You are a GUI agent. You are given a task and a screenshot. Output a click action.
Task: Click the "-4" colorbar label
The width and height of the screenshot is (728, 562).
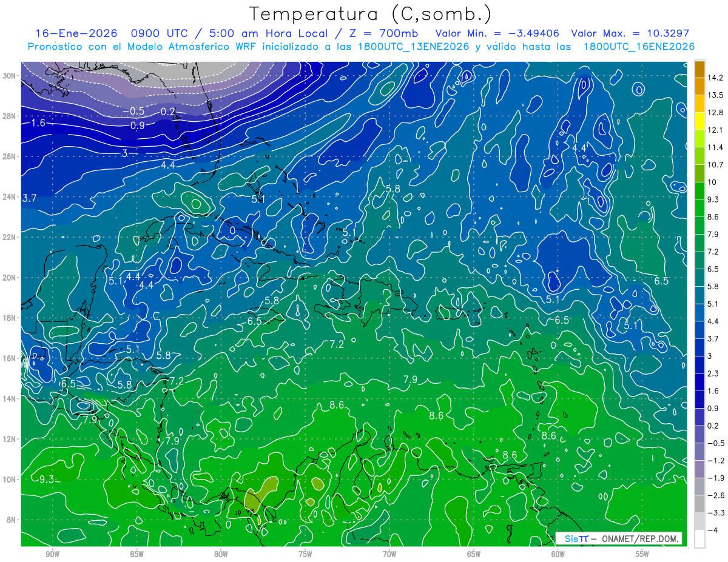click(x=712, y=530)
